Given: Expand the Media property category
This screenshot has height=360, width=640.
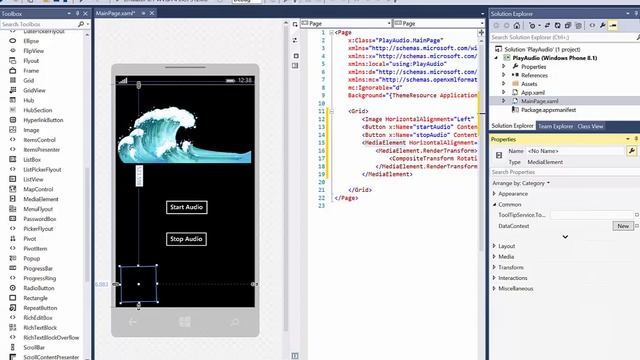Looking at the screenshot, I should (x=494, y=257).
